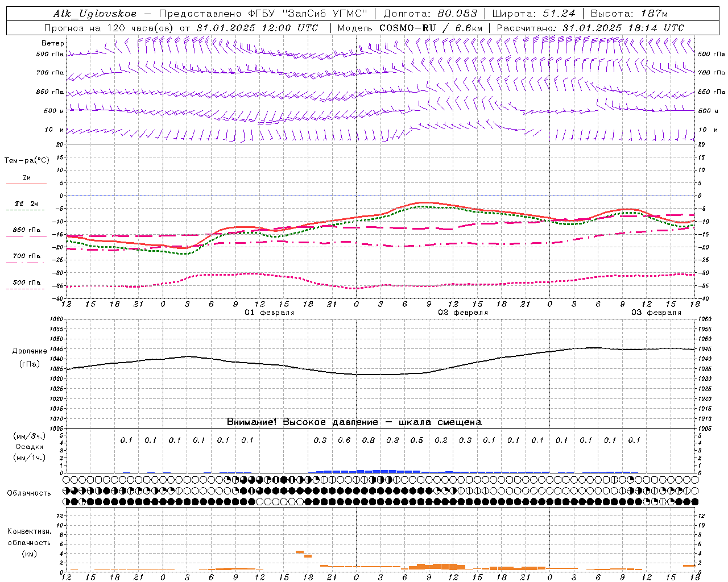Click the precipitation value '0.2'
This screenshot has width=728, height=582.
tap(441, 440)
